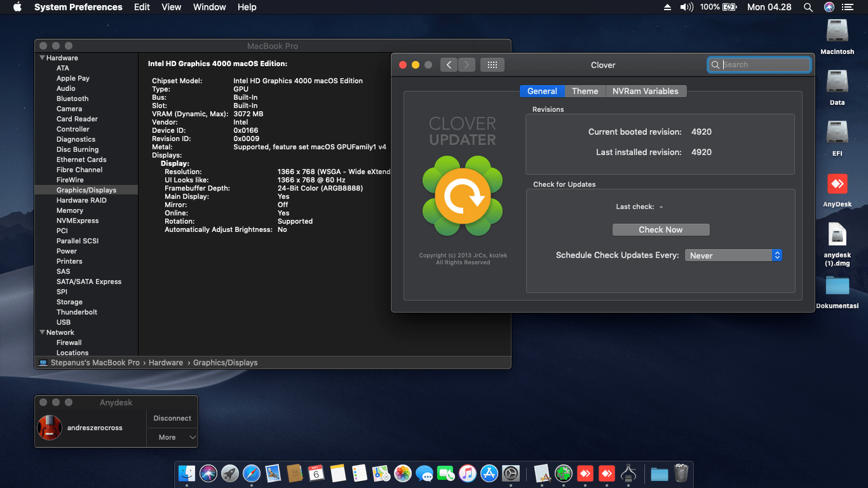Open Notification Center from menu bar
Screen dimensions: 868x488
coord(848,7)
